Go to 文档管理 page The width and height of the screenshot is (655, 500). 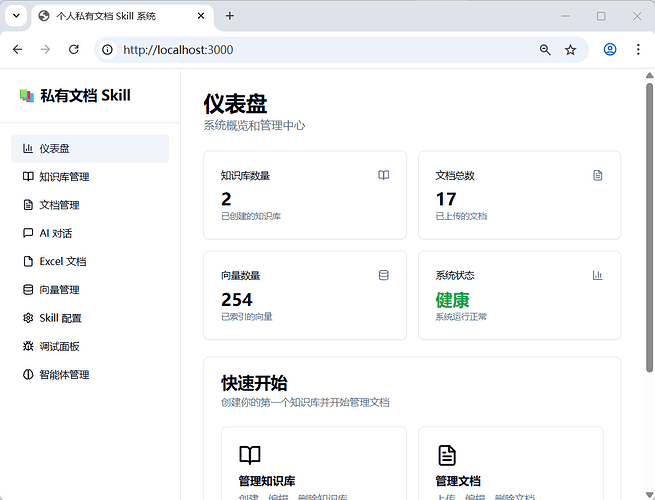tap(90, 205)
